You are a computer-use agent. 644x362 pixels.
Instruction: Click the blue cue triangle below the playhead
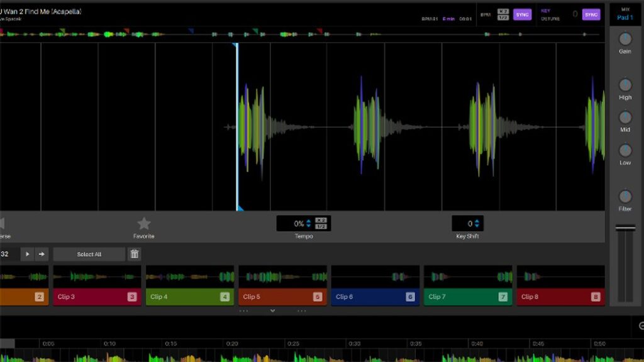point(240,209)
